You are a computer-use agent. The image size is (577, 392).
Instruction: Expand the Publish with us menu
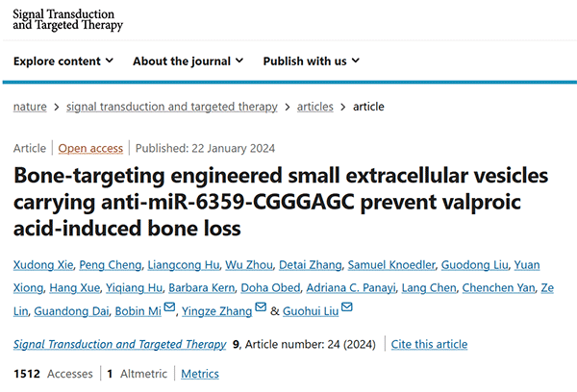tap(311, 61)
